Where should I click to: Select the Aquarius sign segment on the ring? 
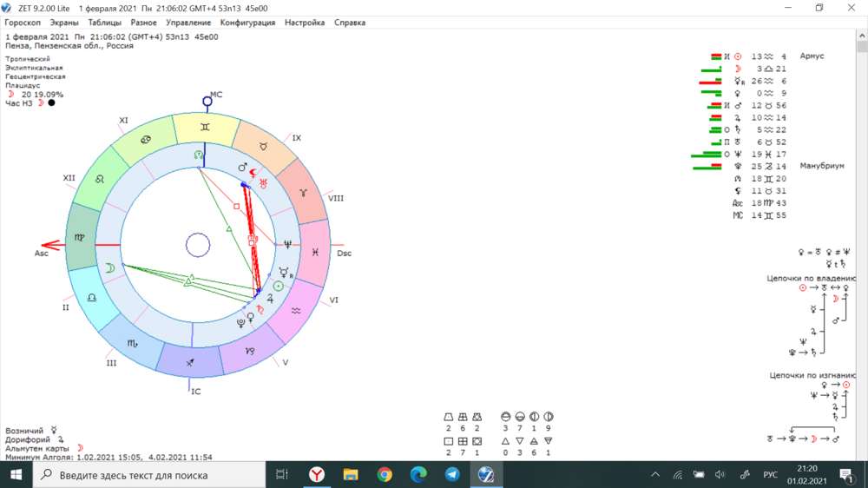(x=296, y=311)
